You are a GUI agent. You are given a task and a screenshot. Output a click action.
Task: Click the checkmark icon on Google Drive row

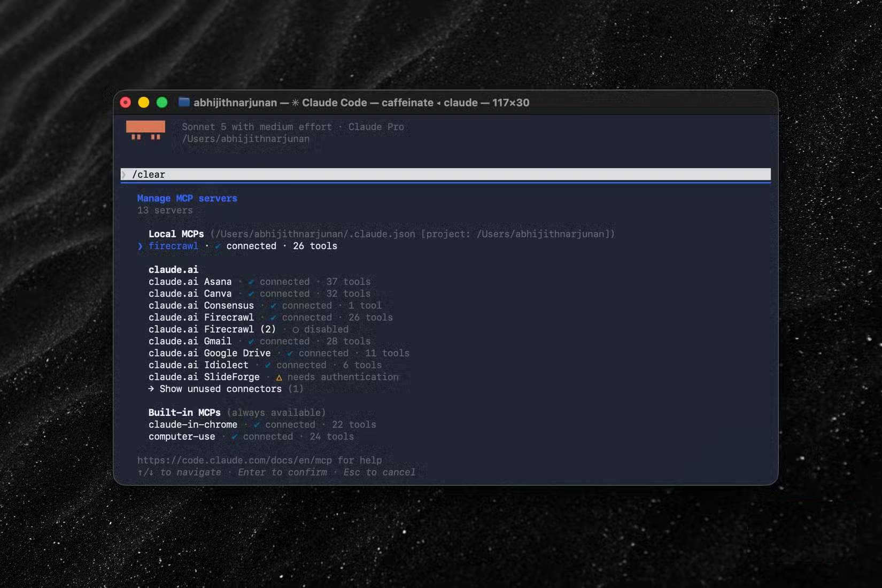pos(290,353)
